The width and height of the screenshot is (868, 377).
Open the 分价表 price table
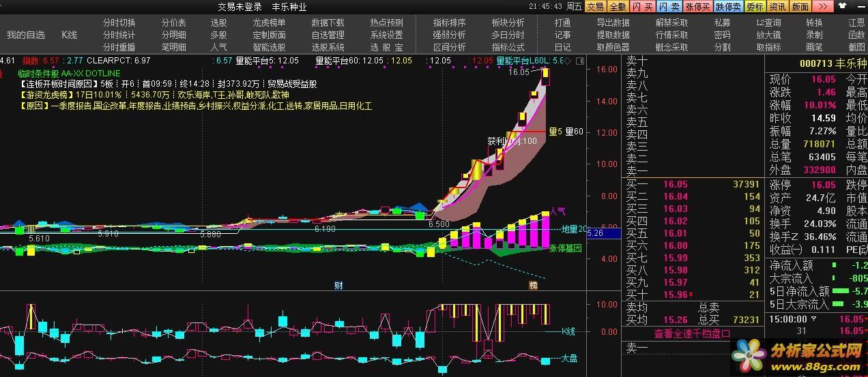tap(173, 22)
